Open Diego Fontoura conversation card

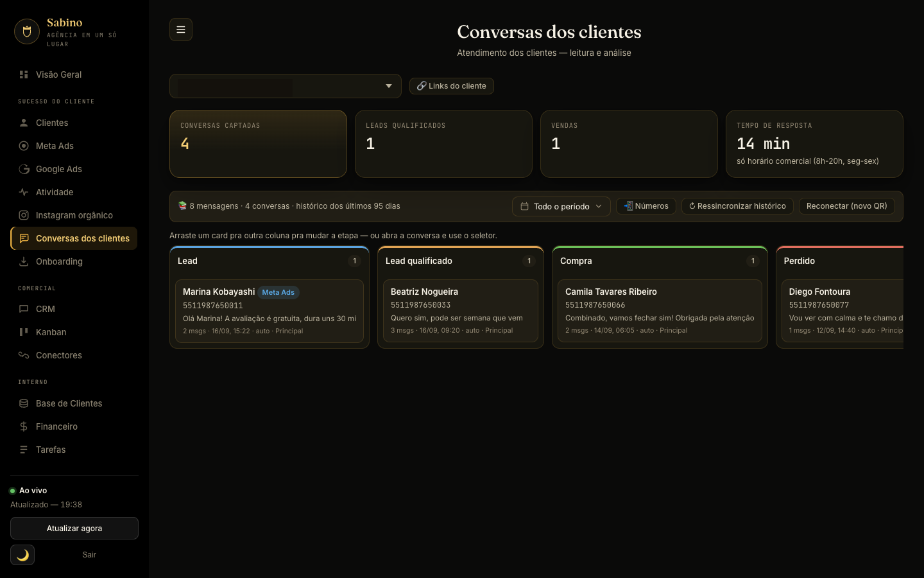tap(843, 311)
